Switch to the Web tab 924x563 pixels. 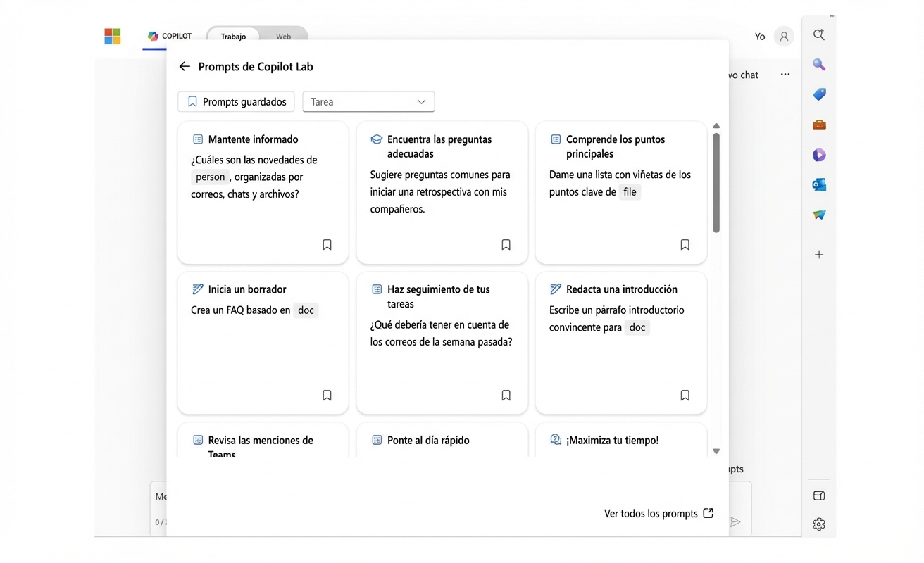pyautogui.click(x=283, y=36)
